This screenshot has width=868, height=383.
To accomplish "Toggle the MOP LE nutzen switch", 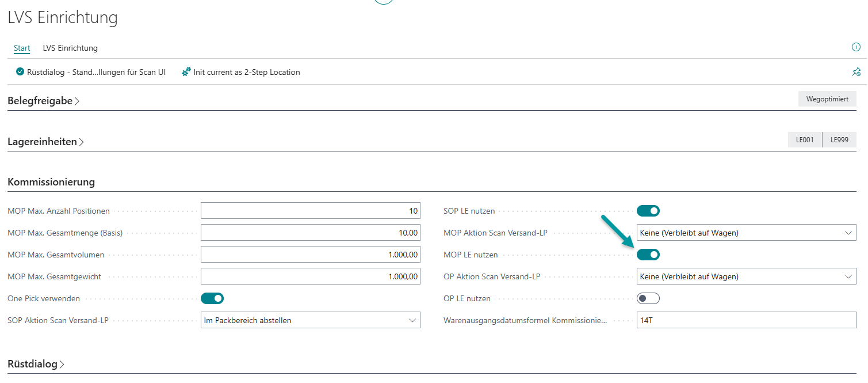I will (x=648, y=255).
